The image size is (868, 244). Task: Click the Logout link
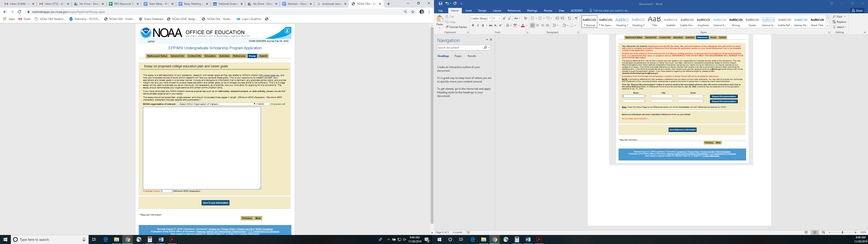tap(151, 41)
